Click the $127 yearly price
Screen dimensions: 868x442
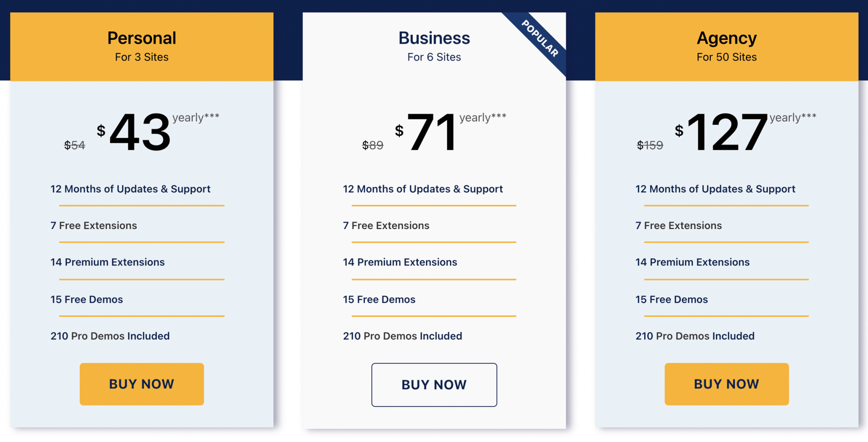coord(727,132)
